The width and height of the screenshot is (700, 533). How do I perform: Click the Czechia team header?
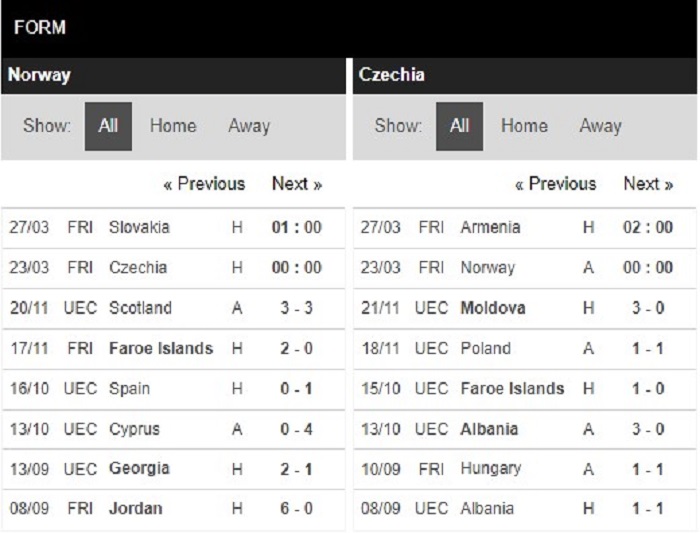(x=525, y=75)
